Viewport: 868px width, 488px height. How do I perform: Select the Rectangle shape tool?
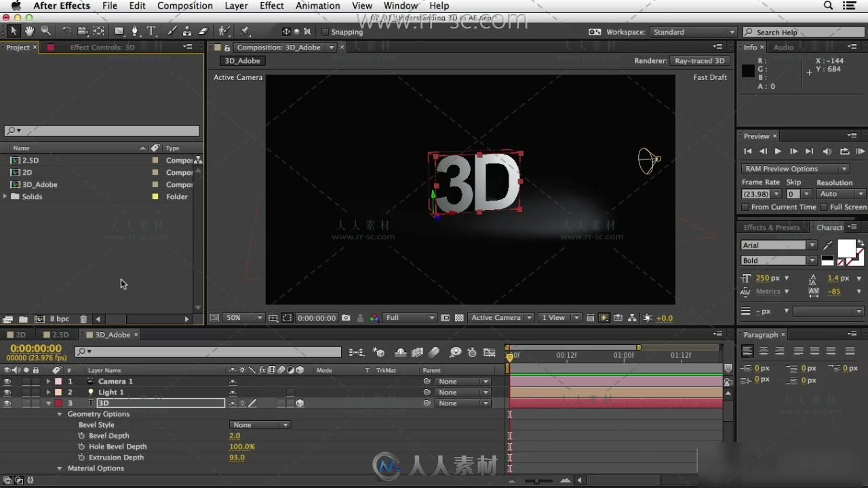coord(119,31)
